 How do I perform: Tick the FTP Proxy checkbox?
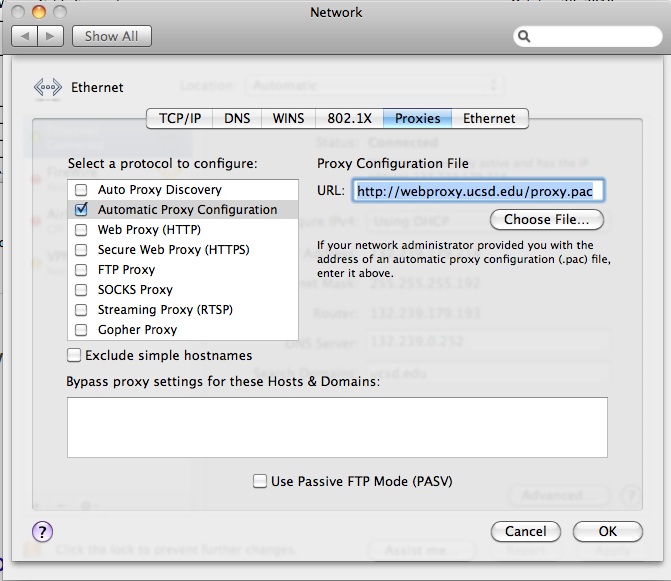[x=81, y=270]
